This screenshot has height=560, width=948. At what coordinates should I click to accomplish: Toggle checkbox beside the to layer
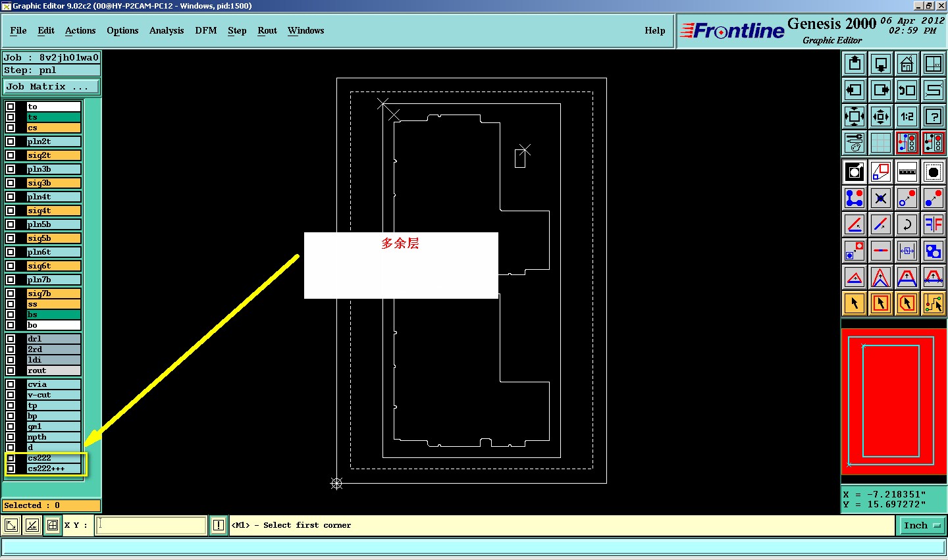[11, 107]
